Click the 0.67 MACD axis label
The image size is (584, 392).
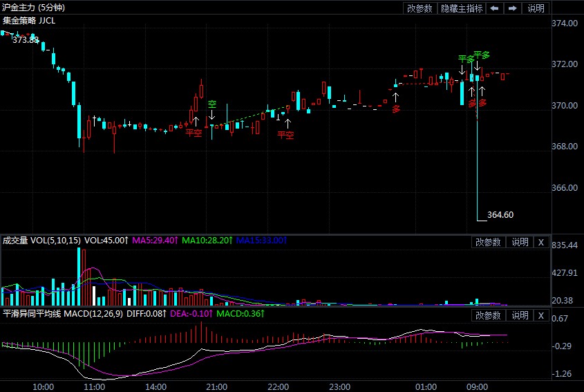561,319
